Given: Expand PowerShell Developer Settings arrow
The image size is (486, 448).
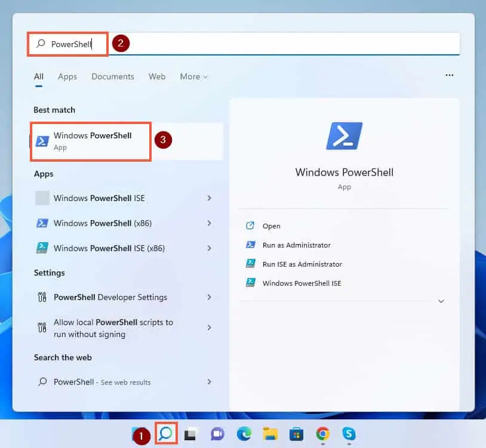Looking at the screenshot, I should (x=209, y=297).
